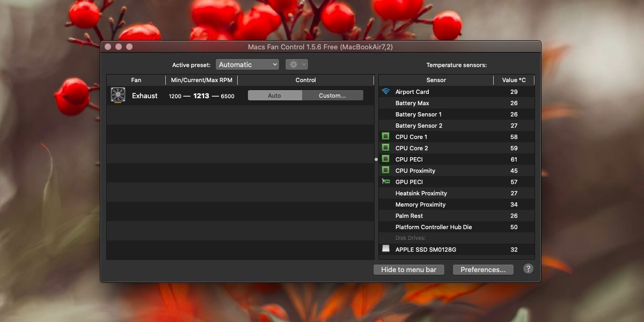Click the Sensor column header
Viewport: 644px width, 322px height.
pos(436,79)
